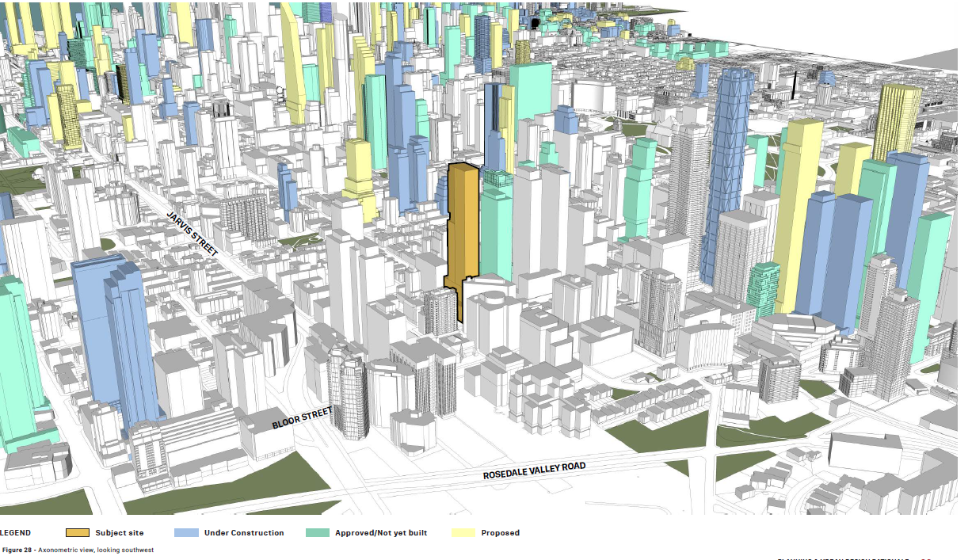The image size is (972, 560).
Task: Click the Approved/Not yet built green swatch
Action: coord(317,532)
